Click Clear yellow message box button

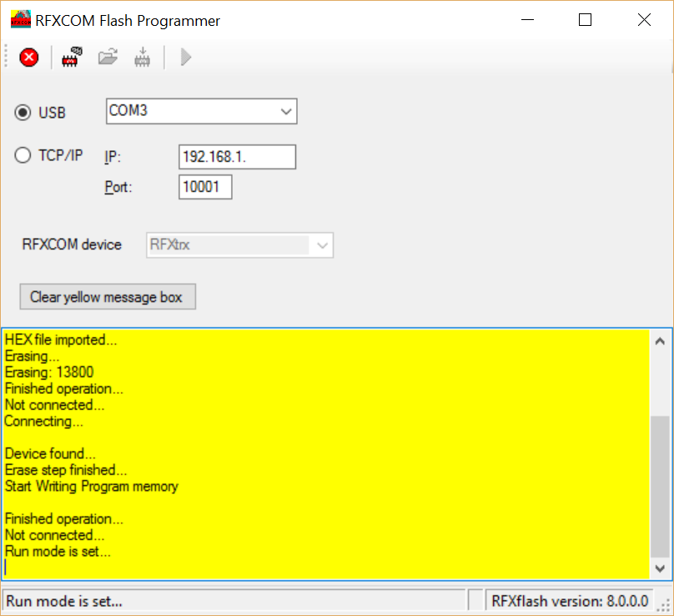(x=108, y=297)
